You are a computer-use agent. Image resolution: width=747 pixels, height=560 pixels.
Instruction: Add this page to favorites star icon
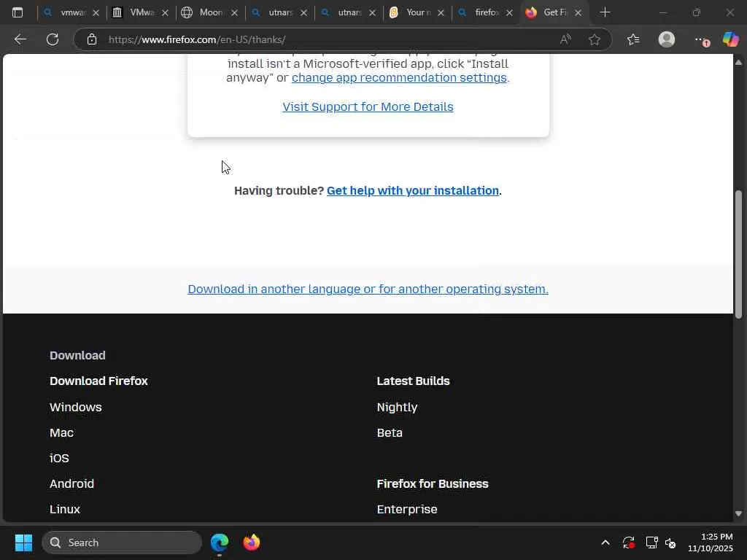(x=594, y=39)
